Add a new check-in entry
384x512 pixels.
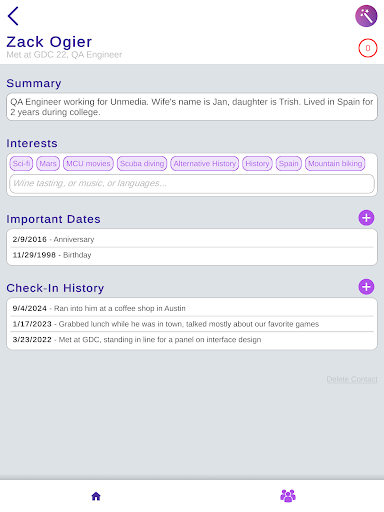[x=366, y=287]
